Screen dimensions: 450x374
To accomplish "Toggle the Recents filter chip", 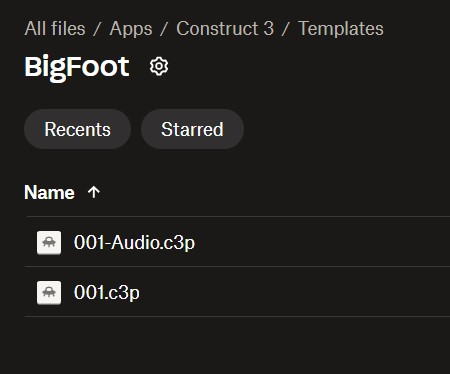I will (77, 129).
